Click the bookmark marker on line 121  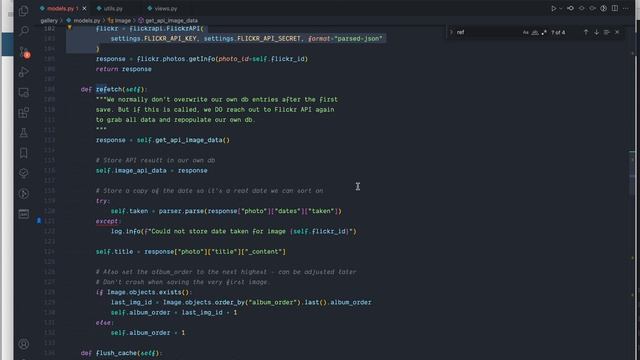coord(39,221)
